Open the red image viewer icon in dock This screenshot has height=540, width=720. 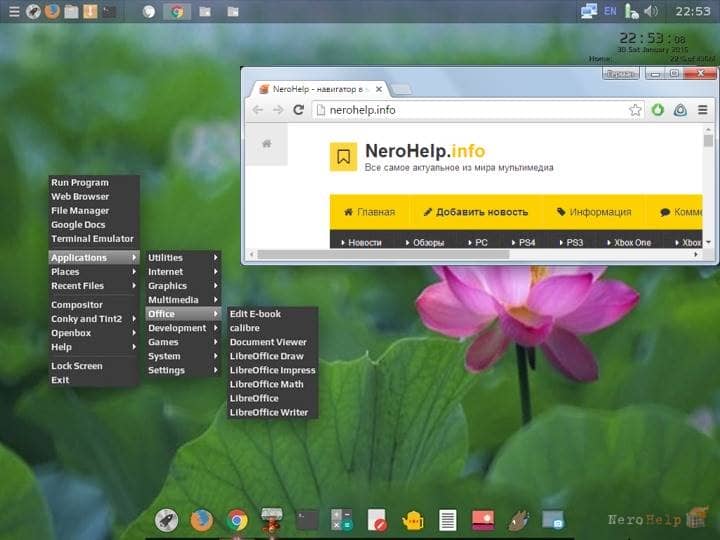tap(483, 520)
